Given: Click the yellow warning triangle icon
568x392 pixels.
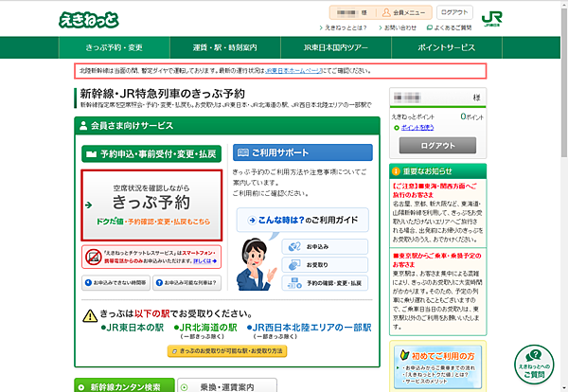Looking at the screenshot, I should pos(90,316).
